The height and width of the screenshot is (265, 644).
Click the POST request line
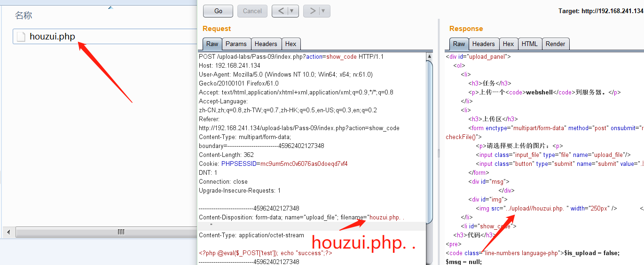(291, 56)
